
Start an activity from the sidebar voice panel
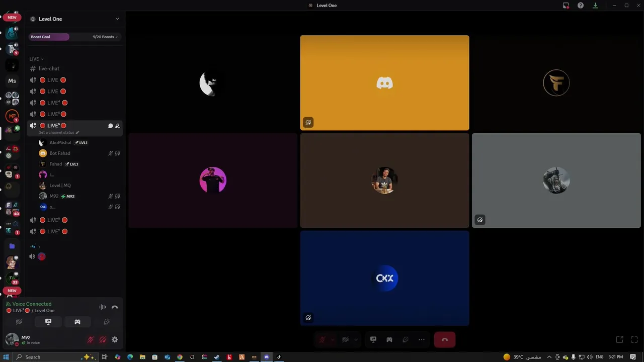(x=77, y=322)
